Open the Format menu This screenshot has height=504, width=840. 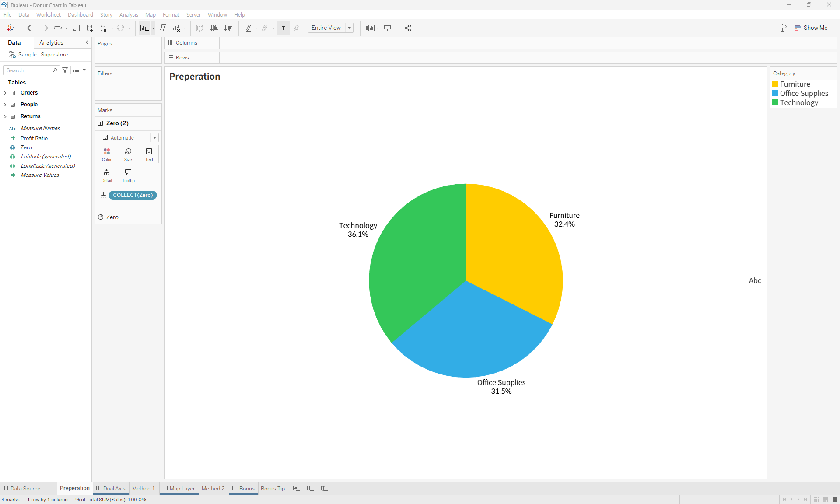point(171,14)
